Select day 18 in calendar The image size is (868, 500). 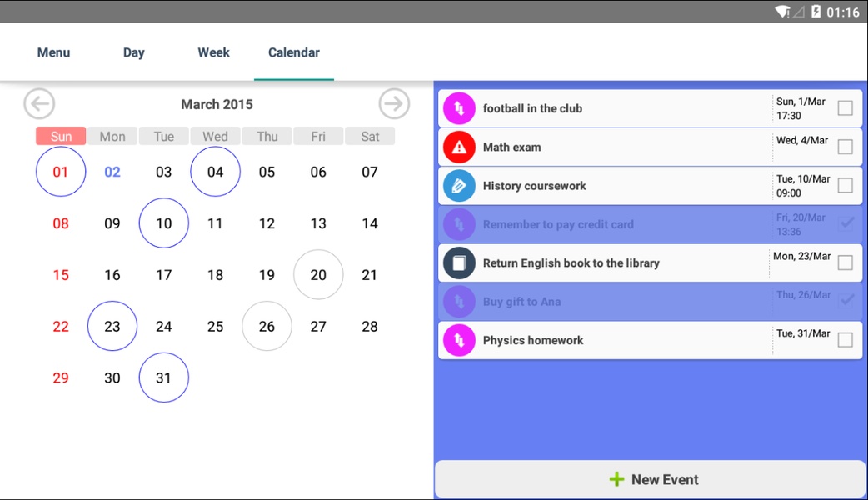[216, 275]
